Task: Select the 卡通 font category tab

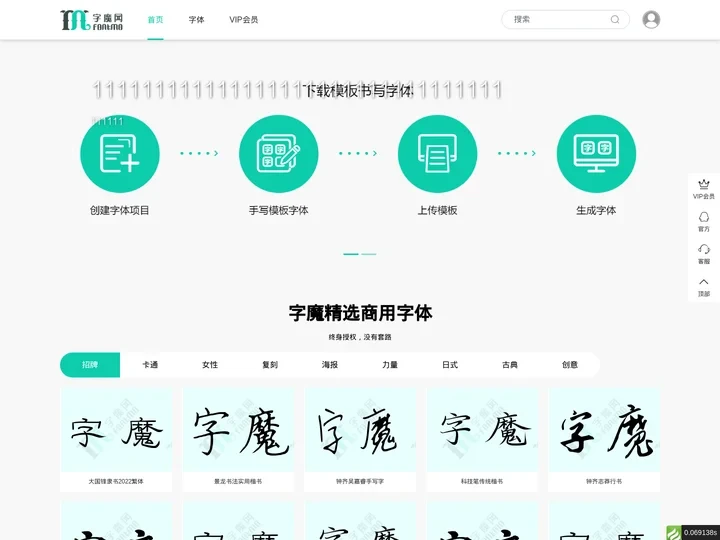Action: click(150, 365)
